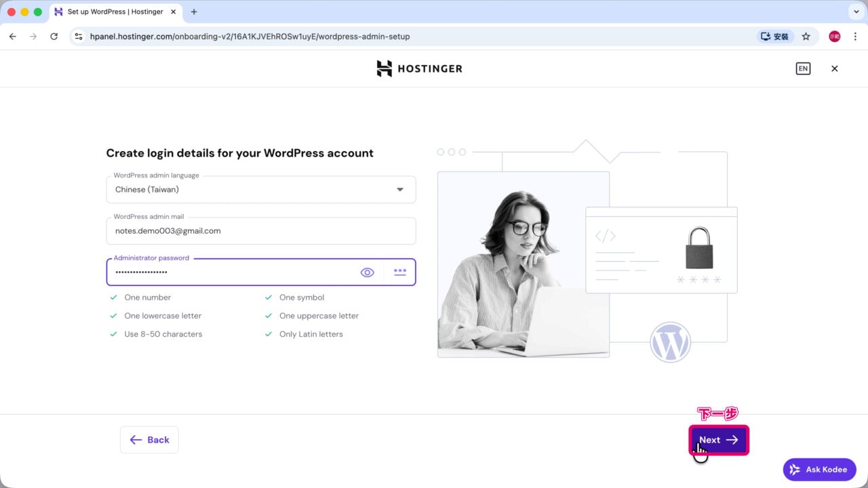
Task: Click the "One symbol" requirement text
Action: pos(302,298)
